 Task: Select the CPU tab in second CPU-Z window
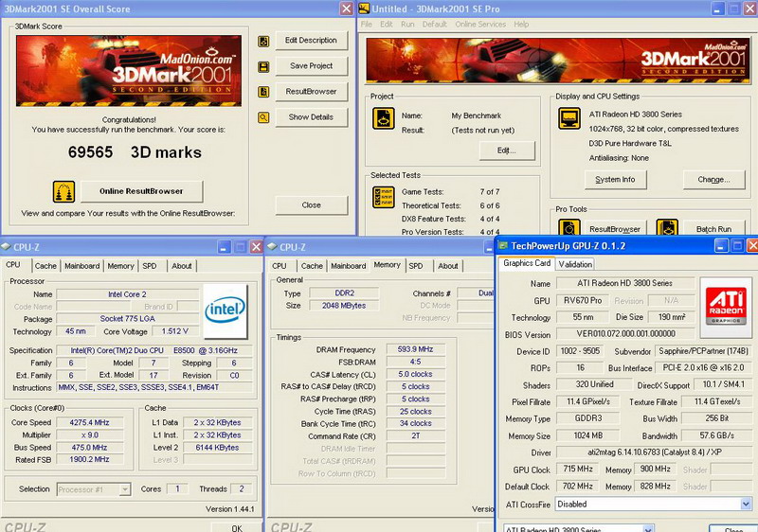tap(279, 266)
